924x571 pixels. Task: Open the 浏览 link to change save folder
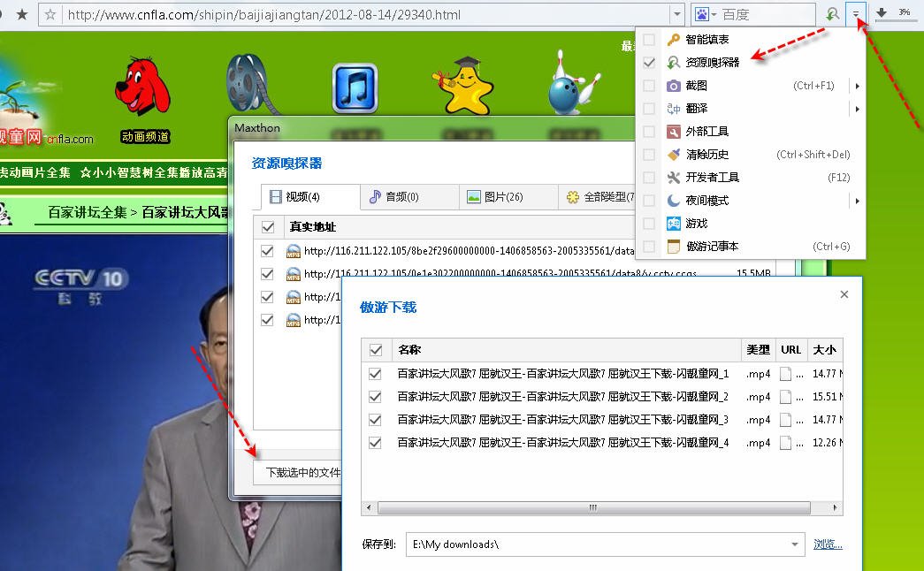pyautogui.click(x=827, y=544)
